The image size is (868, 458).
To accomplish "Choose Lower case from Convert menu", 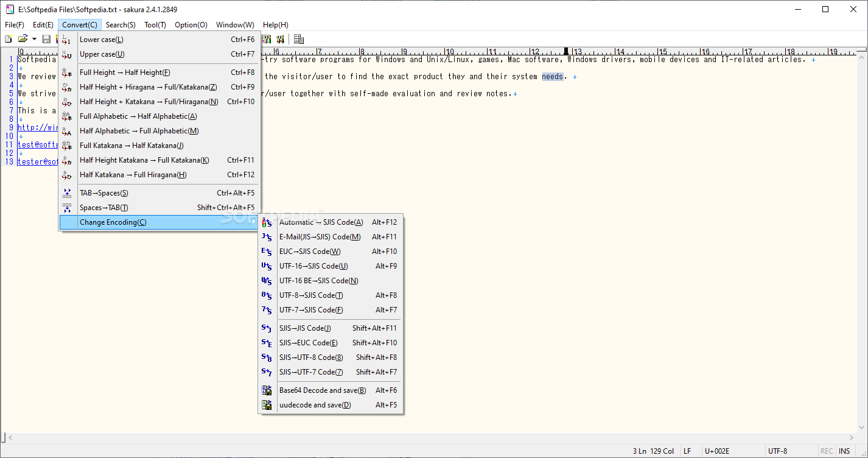I will pyautogui.click(x=159, y=40).
